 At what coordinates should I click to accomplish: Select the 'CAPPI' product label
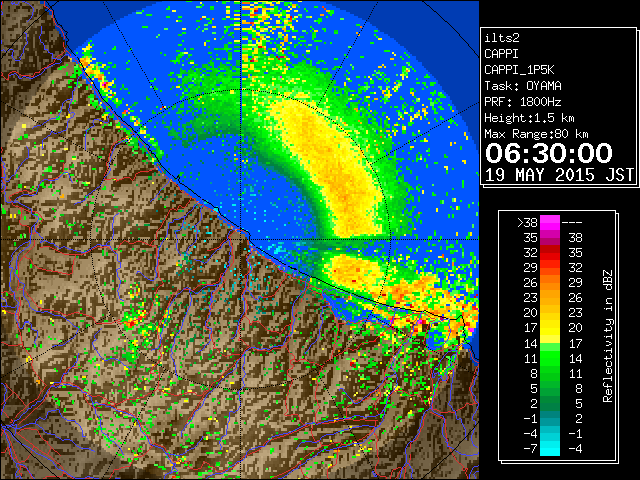tap(501, 54)
